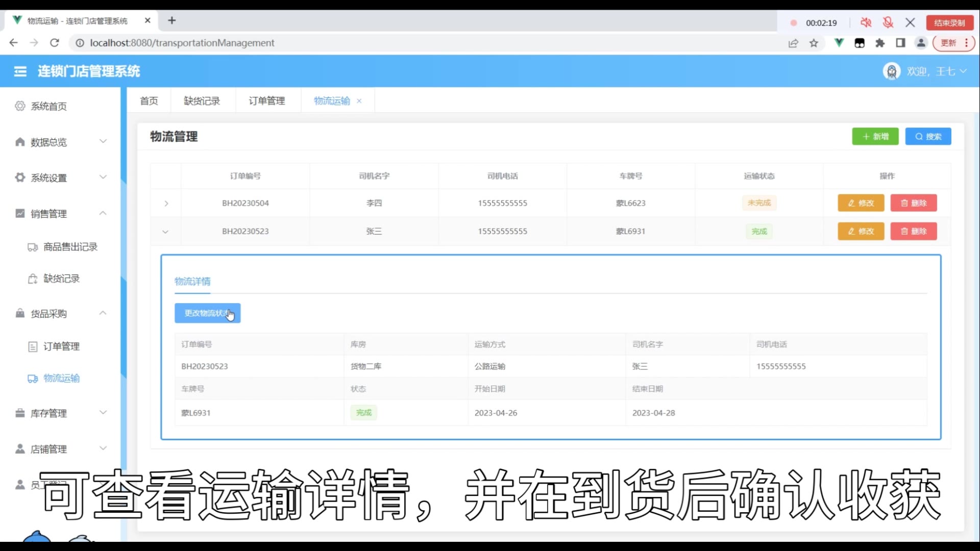Reload the page with browser refresh icon
Image resolution: width=980 pixels, height=551 pixels.
coord(55,43)
